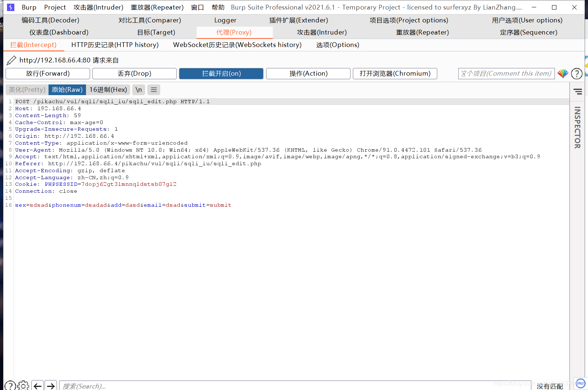Click the User-Agent header line
Screen dimensions: 588x390
(x=248, y=150)
